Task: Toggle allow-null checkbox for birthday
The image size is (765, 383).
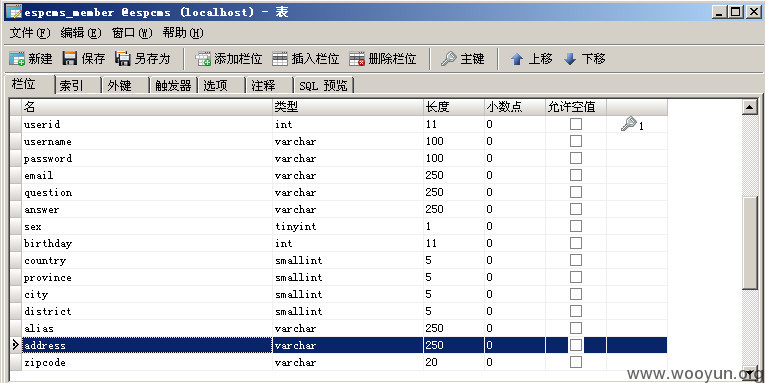Action: tap(576, 243)
